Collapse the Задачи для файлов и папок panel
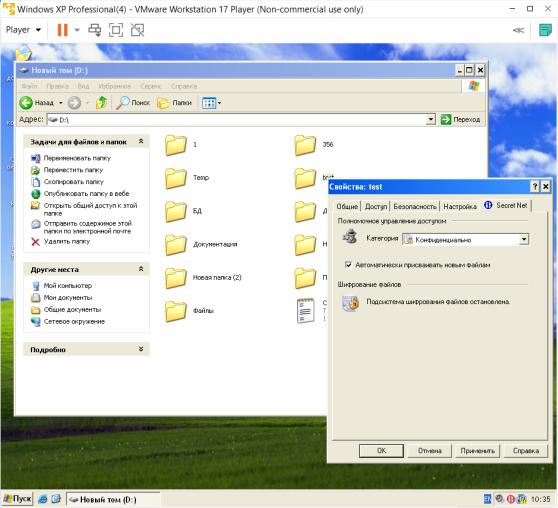This screenshot has width=558, height=508. [141, 141]
